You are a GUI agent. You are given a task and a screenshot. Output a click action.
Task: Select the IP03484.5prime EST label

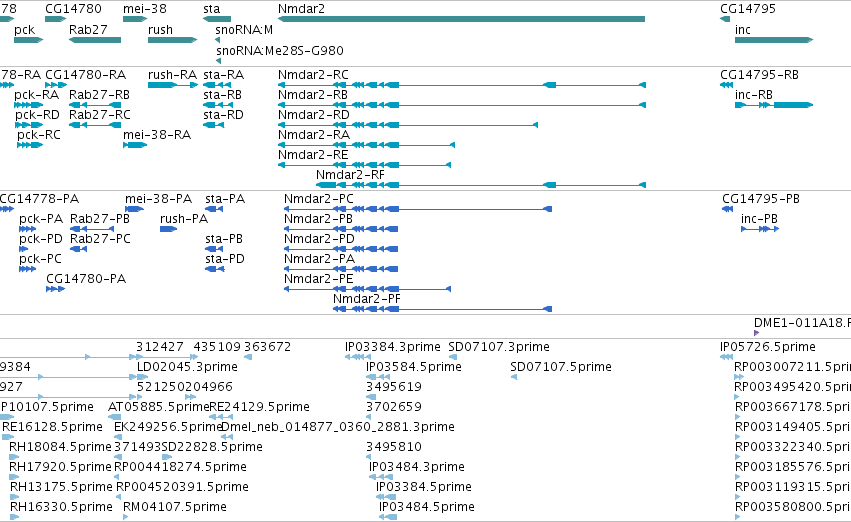click(x=427, y=507)
